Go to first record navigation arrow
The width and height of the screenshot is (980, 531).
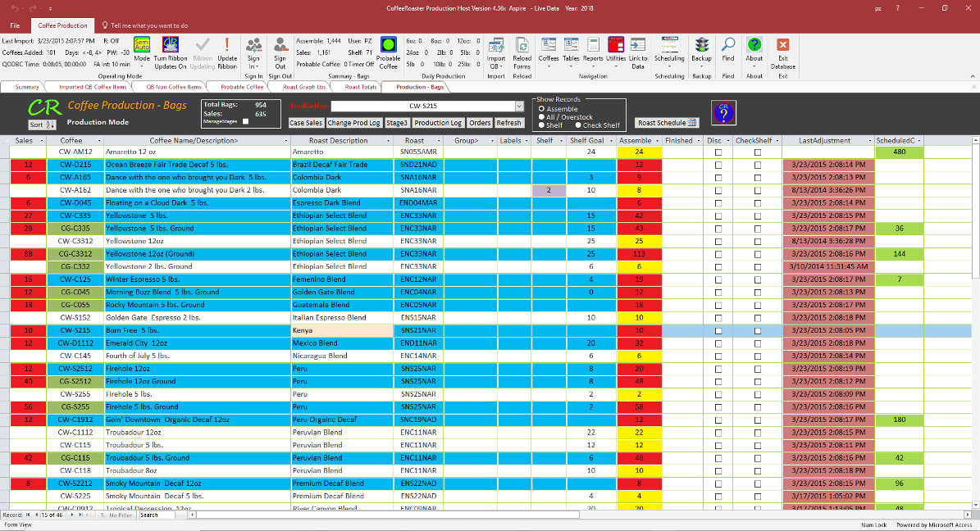click(28, 515)
